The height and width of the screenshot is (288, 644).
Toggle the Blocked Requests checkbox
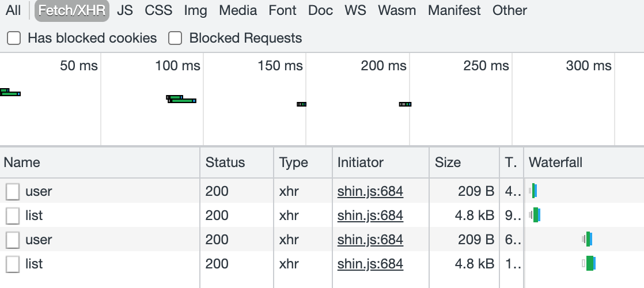[175, 39]
